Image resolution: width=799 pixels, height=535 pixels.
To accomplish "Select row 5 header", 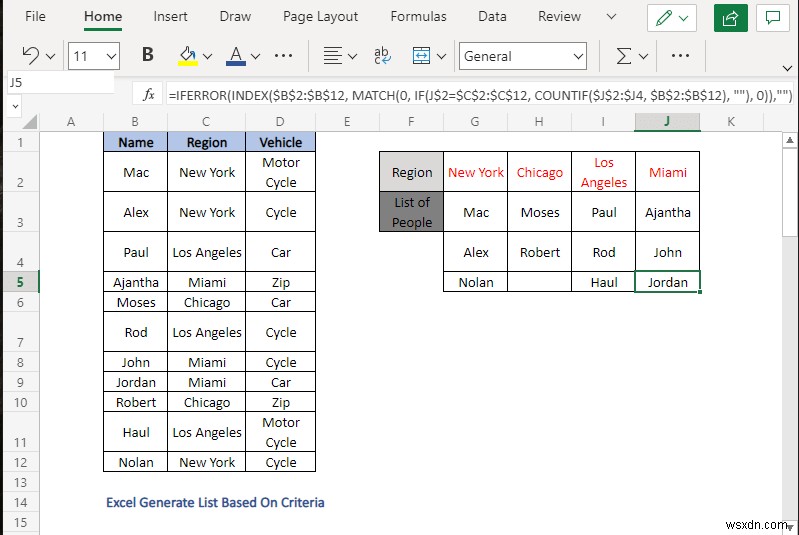I will tap(20, 282).
